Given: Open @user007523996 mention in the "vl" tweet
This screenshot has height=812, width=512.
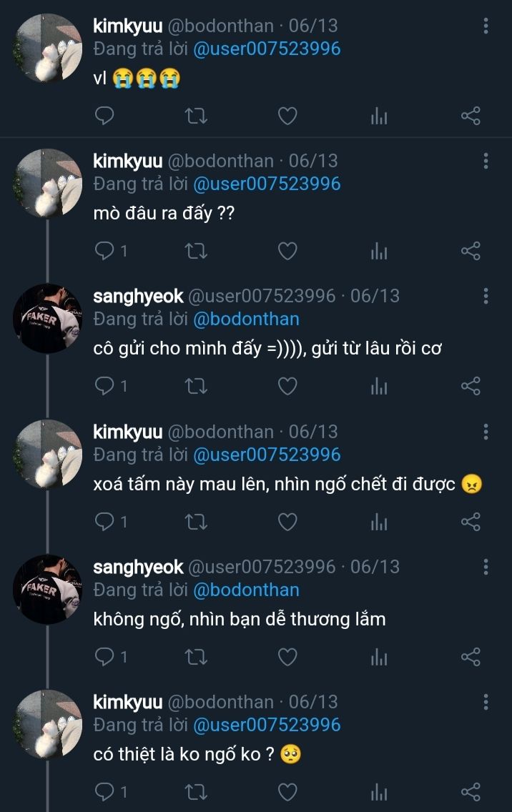Looking at the screenshot, I should point(267,49).
